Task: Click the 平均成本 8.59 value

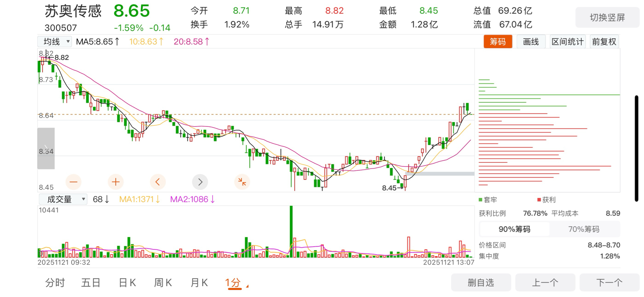Action: point(613,213)
